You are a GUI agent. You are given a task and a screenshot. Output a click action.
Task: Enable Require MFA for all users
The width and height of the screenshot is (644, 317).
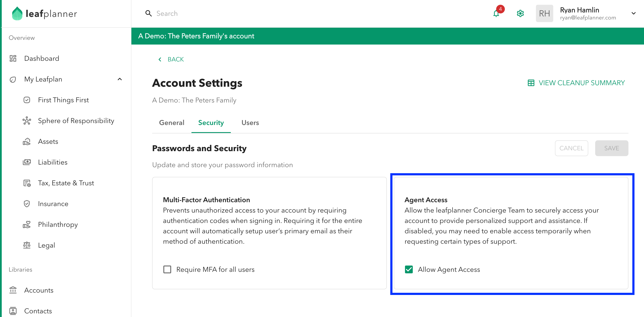coord(167,269)
